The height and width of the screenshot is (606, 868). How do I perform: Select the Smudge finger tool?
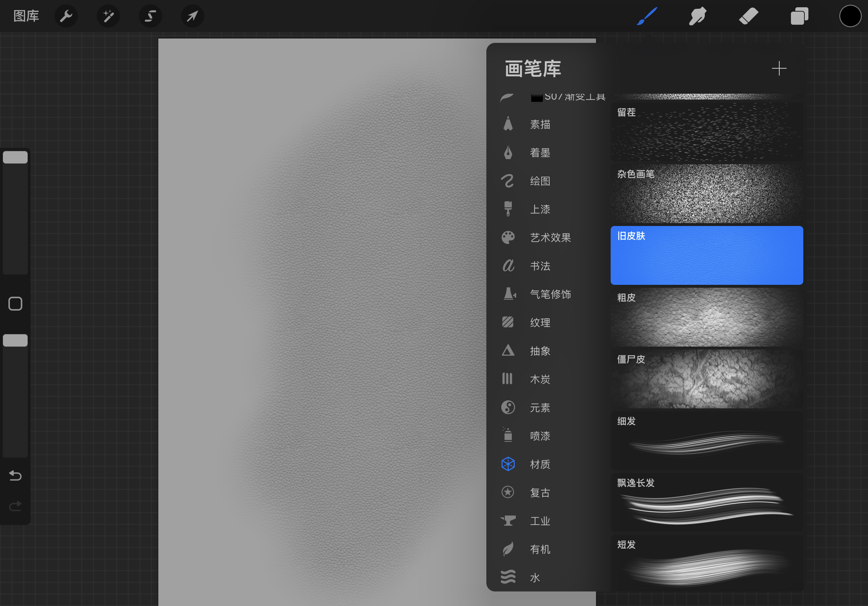tap(697, 16)
